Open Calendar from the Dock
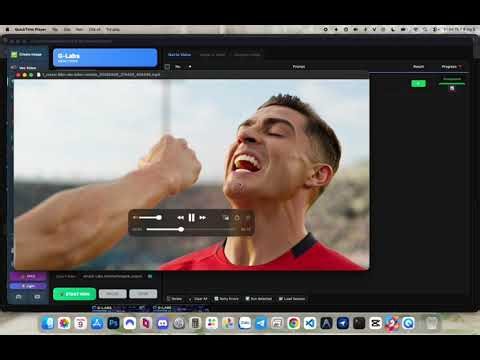Image resolution: width=480 pixels, height=360 pixels. 80,323
